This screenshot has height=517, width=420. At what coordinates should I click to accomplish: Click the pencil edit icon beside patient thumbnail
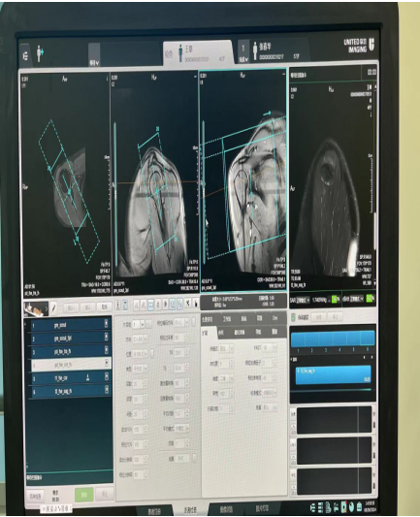click(x=53, y=308)
